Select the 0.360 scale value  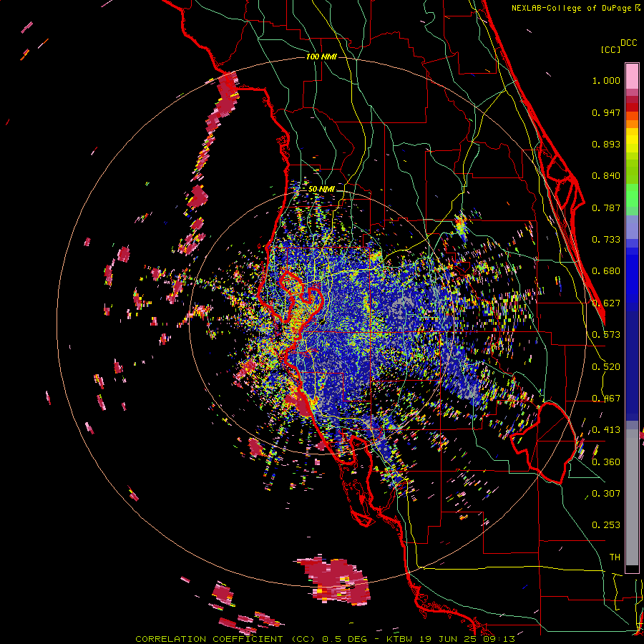[606, 462]
